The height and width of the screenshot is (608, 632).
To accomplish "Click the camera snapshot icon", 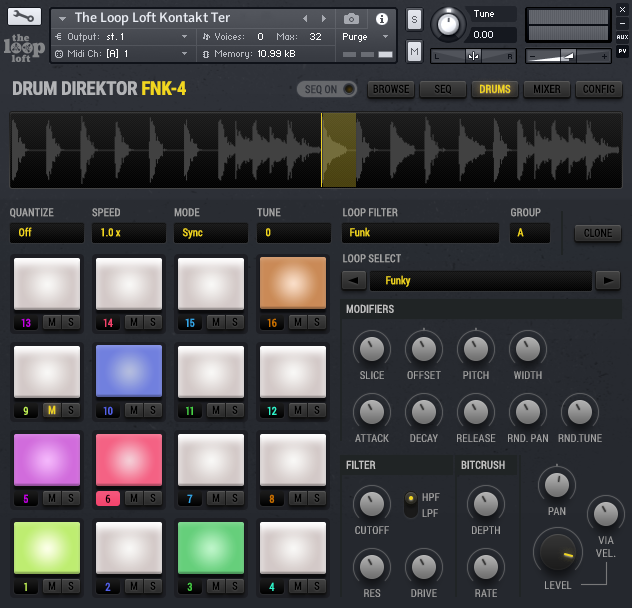I will (x=351, y=18).
